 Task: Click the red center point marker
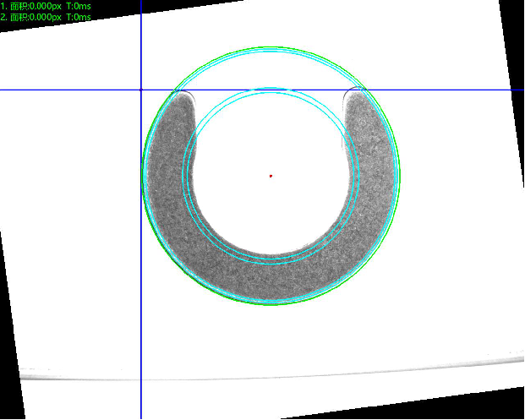(x=271, y=176)
